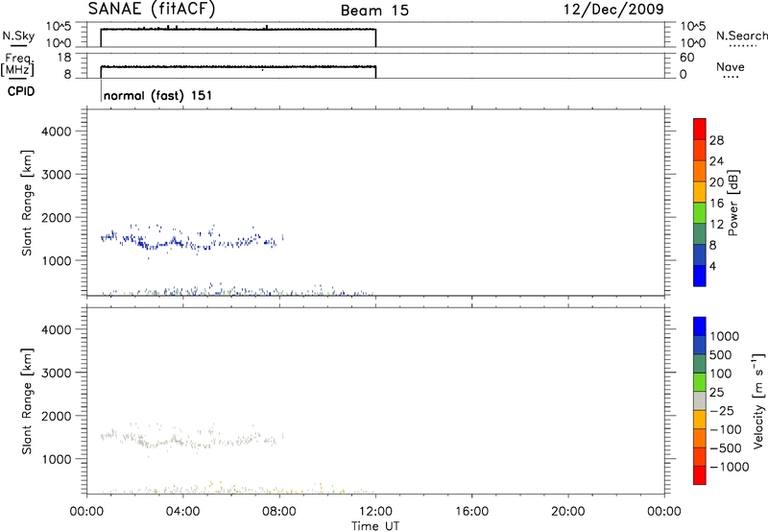Click the 'Power [dB]' colorbar label
The image size is (768, 532).
[733, 203]
